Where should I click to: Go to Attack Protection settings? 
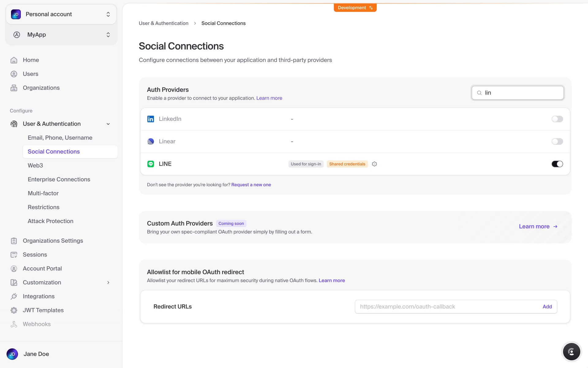coord(51,221)
